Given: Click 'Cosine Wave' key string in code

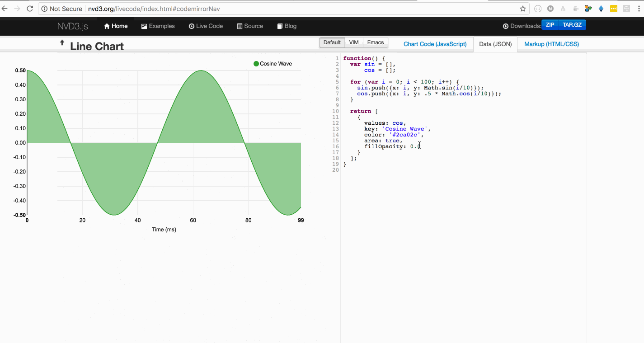Looking at the screenshot, I should click(405, 129).
